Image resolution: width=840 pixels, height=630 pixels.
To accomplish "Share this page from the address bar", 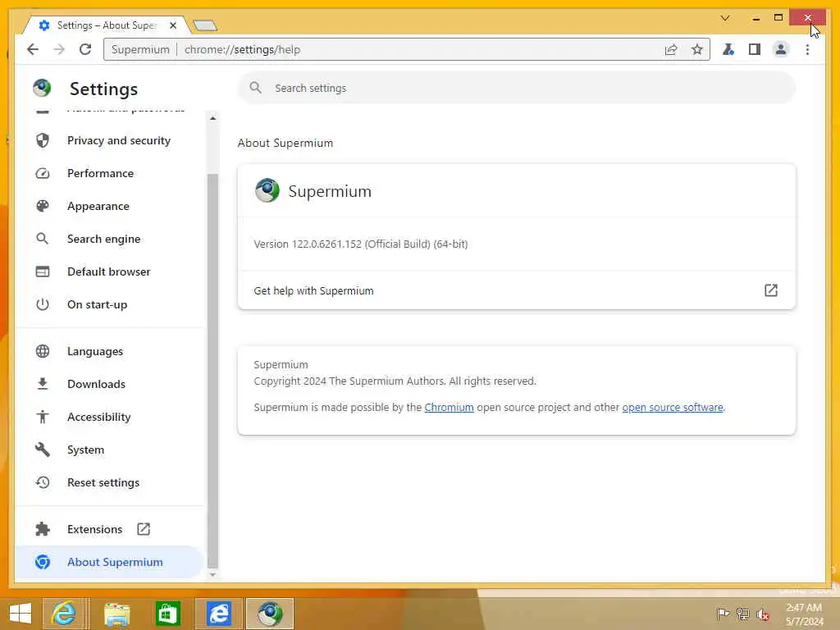I will point(671,49).
